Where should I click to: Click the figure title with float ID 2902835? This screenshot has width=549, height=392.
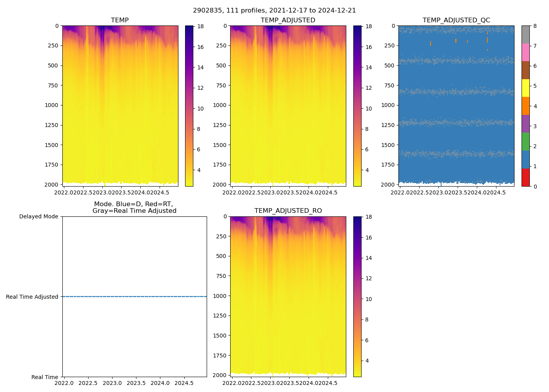pyautogui.click(x=274, y=11)
